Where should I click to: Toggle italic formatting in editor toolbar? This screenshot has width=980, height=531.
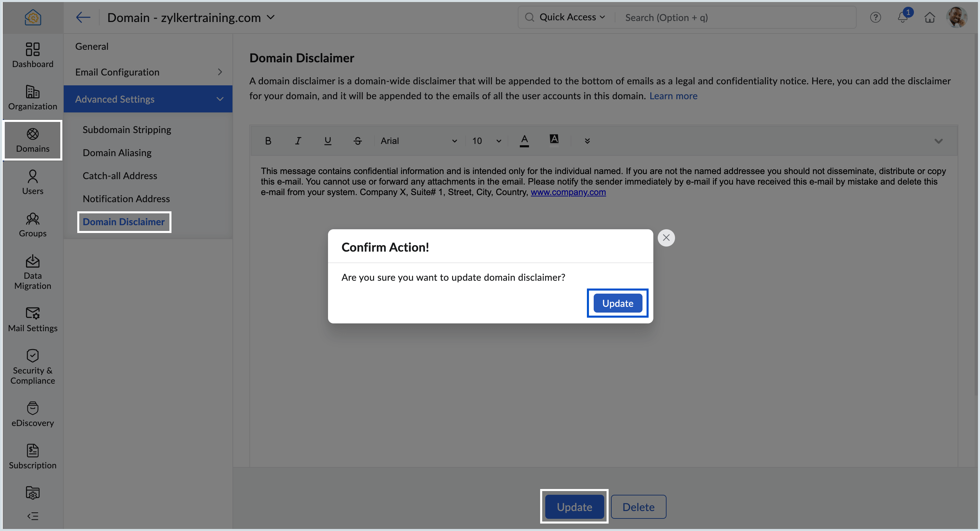pos(298,141)
